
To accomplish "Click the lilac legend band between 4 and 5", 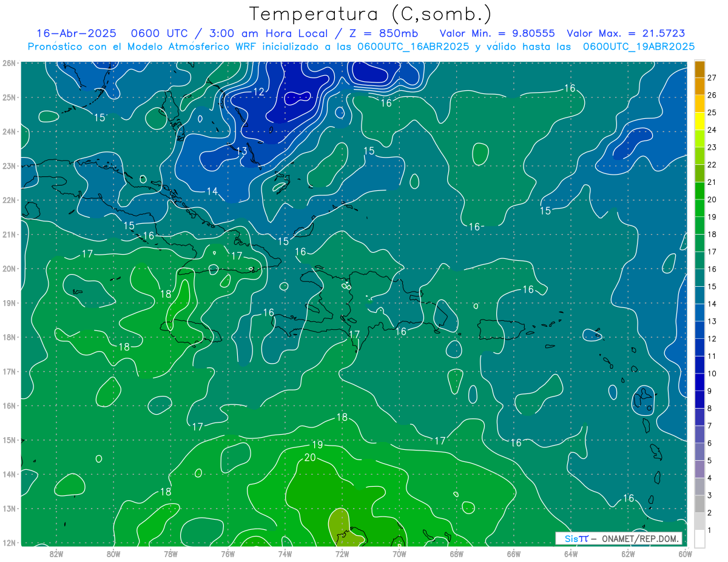I will [699, 469].
